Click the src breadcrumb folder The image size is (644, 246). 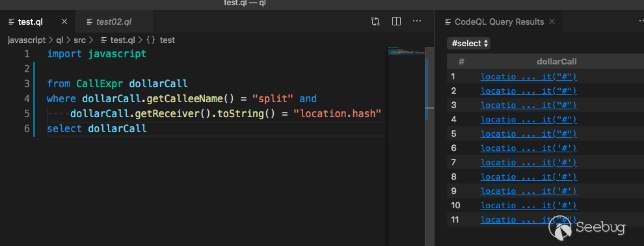click(x=79, y=40)
